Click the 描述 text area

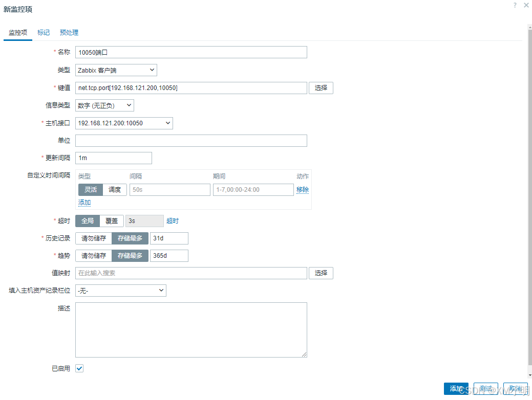tap(191, 330)
